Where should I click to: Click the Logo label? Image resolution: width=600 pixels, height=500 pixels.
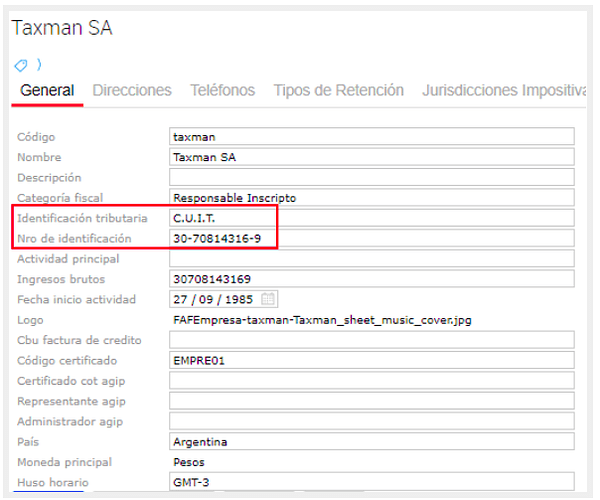30,320
